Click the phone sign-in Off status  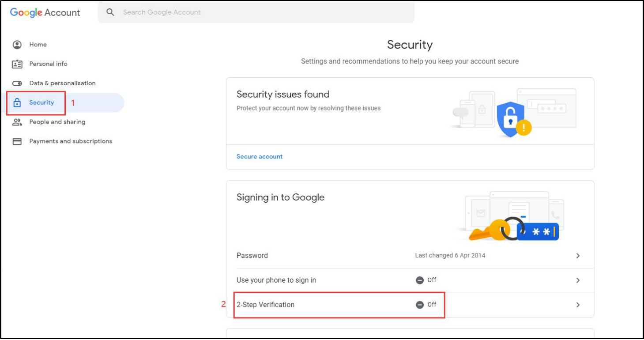[426, 280]
